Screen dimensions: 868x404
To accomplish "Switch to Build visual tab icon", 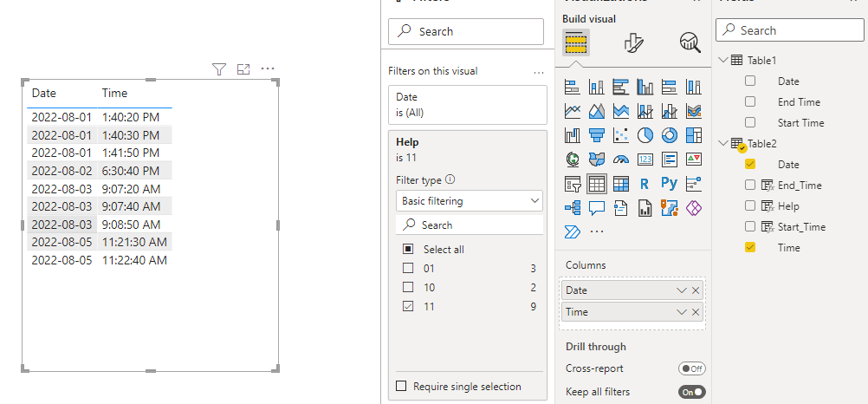I will click(x=576, y=42).
